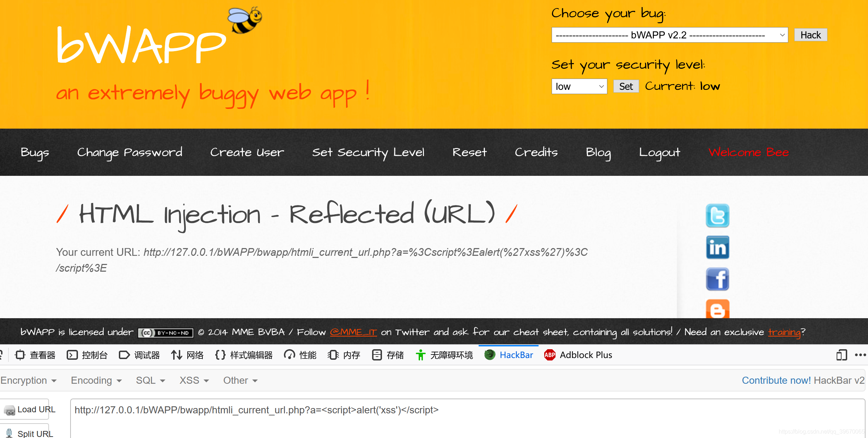
Task: Open the Inspector (查看器) devtools panel
Action: 35,355
